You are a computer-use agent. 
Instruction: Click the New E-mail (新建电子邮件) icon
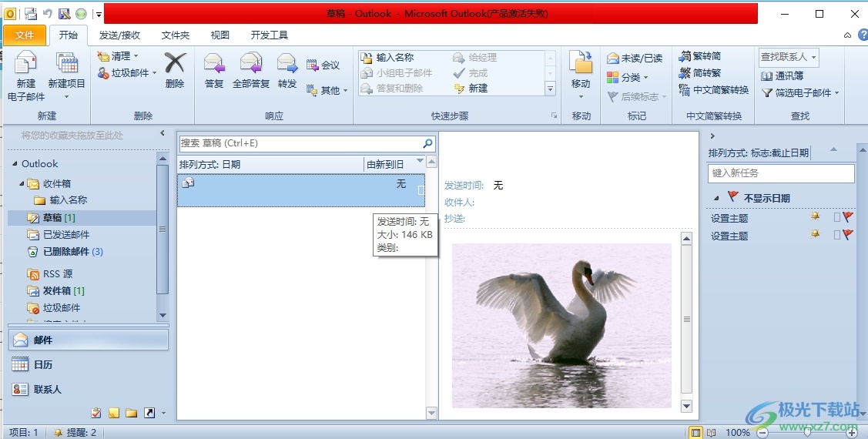point(25,62)
